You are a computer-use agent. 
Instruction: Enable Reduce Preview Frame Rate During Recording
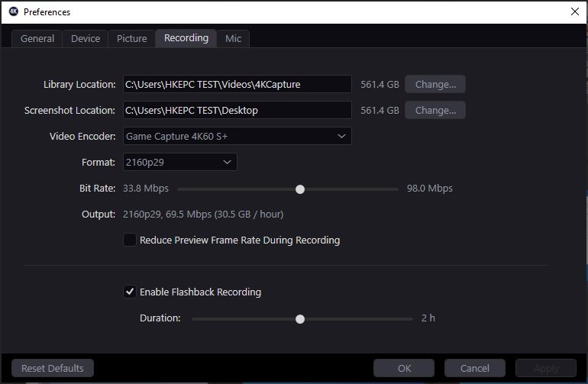(130, 240)
